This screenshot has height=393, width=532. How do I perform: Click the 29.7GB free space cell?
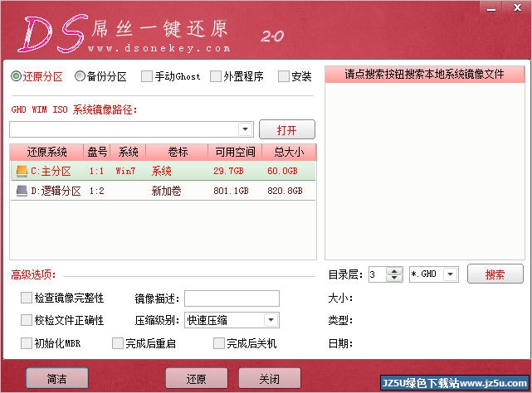pos(229,171)
